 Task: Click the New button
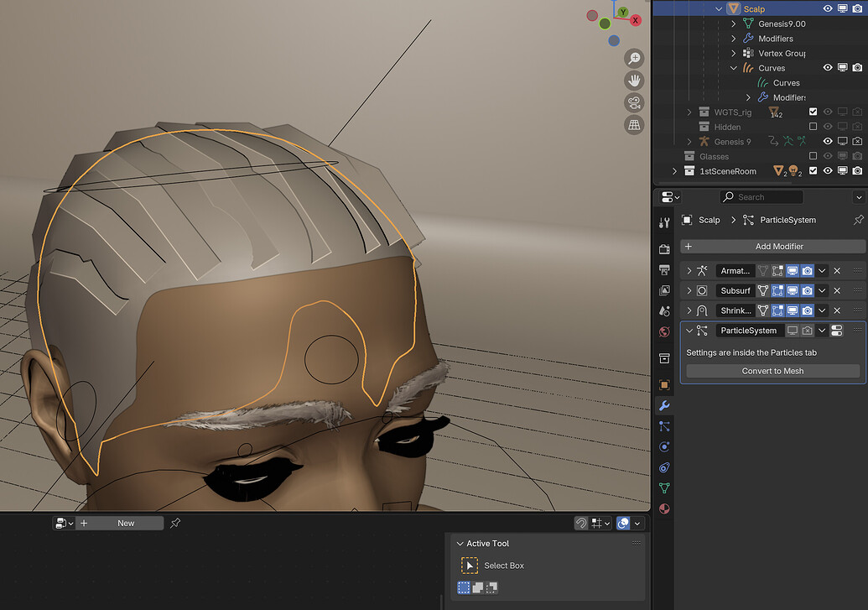[126, 523]
